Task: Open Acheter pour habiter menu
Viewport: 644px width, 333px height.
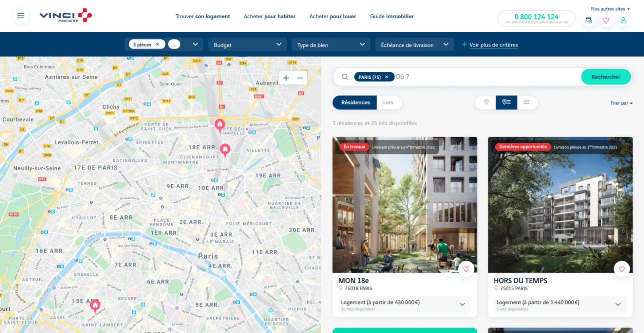Action: [x=270, y=16]
